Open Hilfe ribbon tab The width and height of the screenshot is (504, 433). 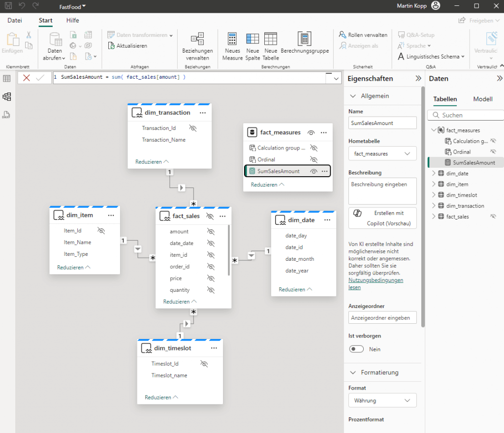tap(73, 20)
